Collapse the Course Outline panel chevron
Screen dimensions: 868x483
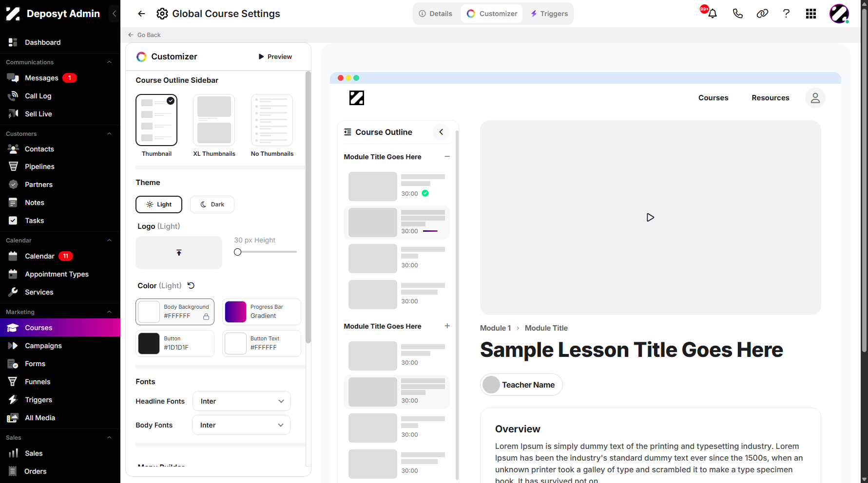point(441,132)
